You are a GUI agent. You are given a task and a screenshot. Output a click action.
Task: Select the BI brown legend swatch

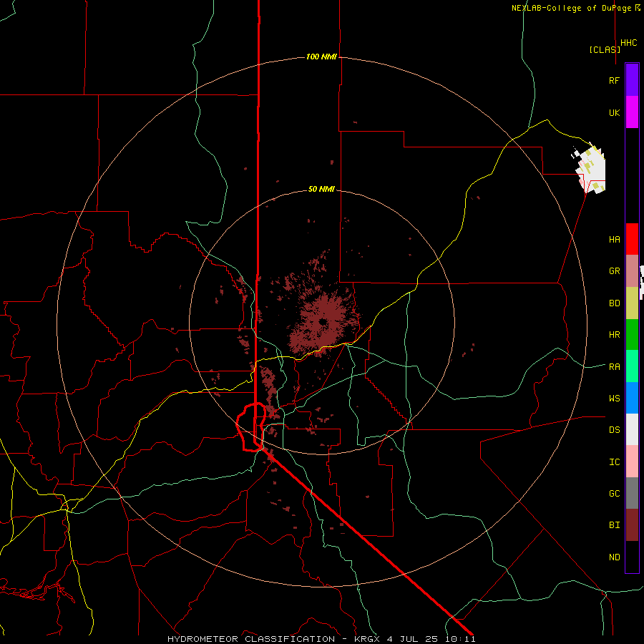(632, 525)
